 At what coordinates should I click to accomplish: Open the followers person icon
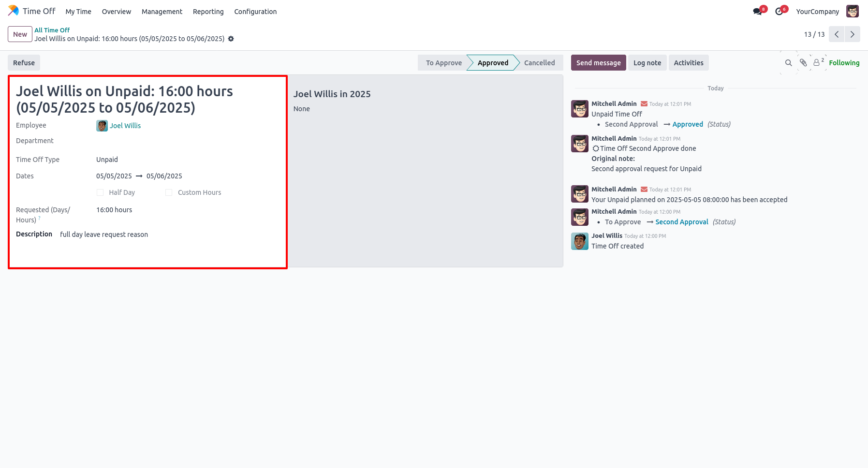(x=817, y=63)
